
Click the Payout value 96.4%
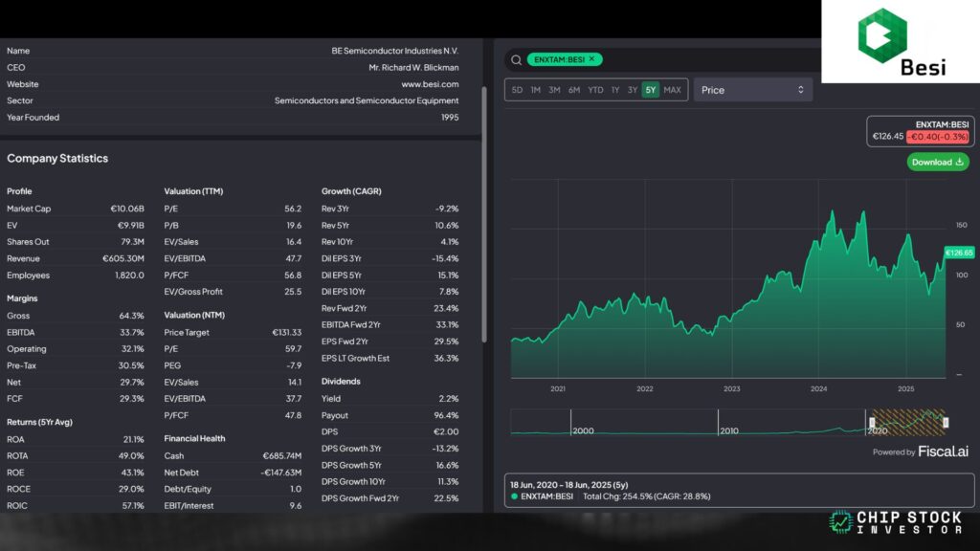pyautogui.click(x=446, y=415)
